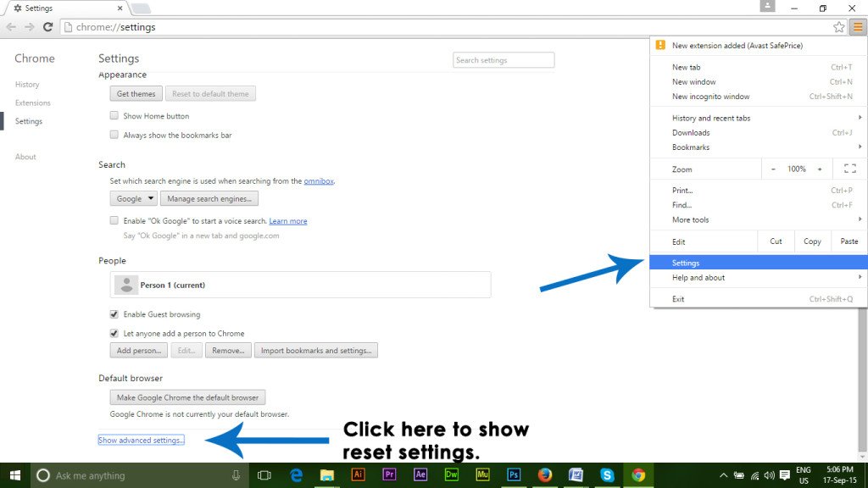The image size is (868, 488).
Task: Click Find... in the Chrome menu
Action: [759, 205]
